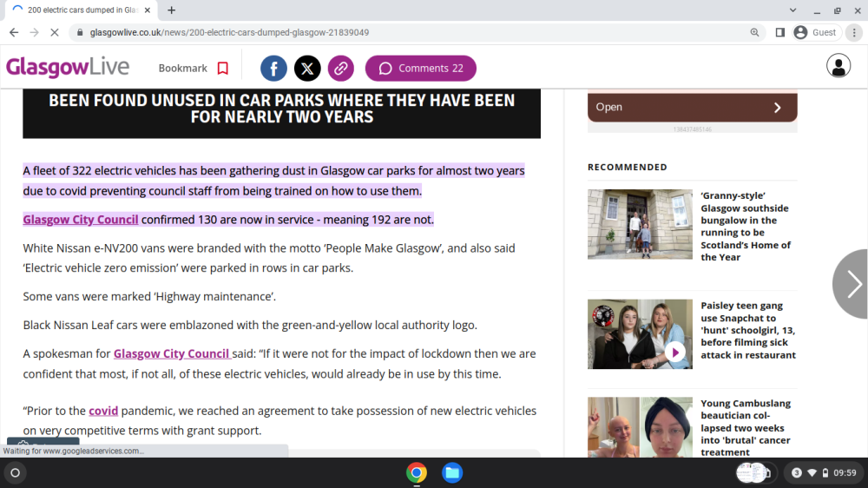Image resolution: width=868 pixels, height=488 pixels.
Task: Follow spokesman paragraph Glasgow City Council link
Action: click(x=172, y=353)
